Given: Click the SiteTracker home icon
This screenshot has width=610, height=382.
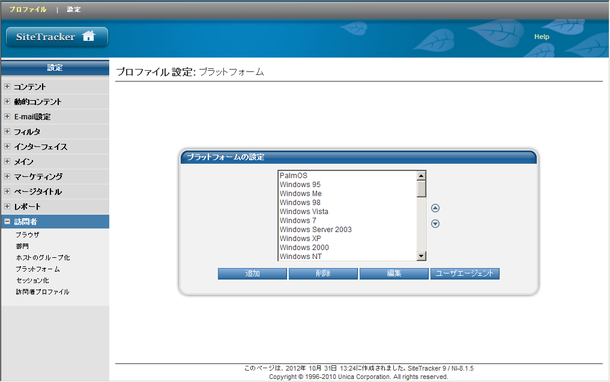Looking at the screenshot, I should 88,36.
